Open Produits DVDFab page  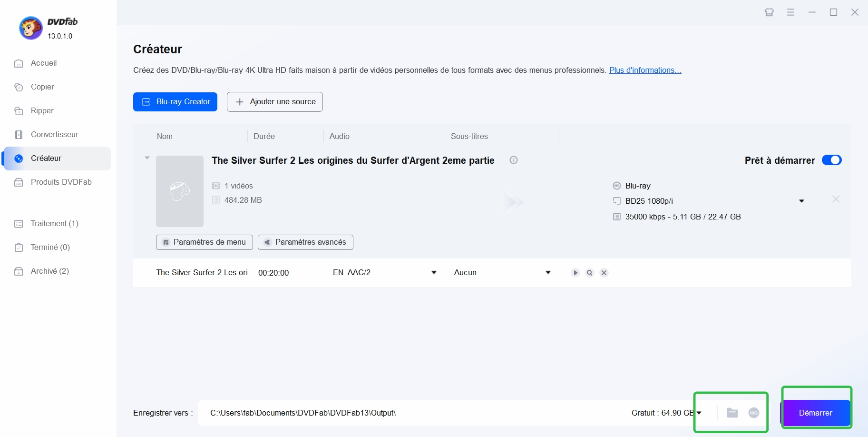(x=61, y=182)
